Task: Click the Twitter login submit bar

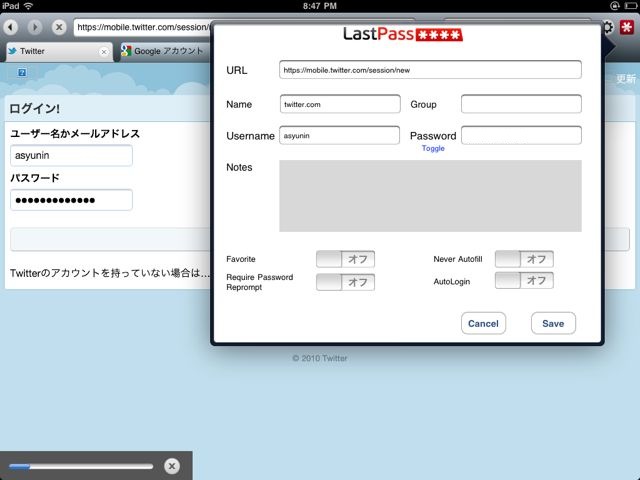Action: tap(110, 239)
